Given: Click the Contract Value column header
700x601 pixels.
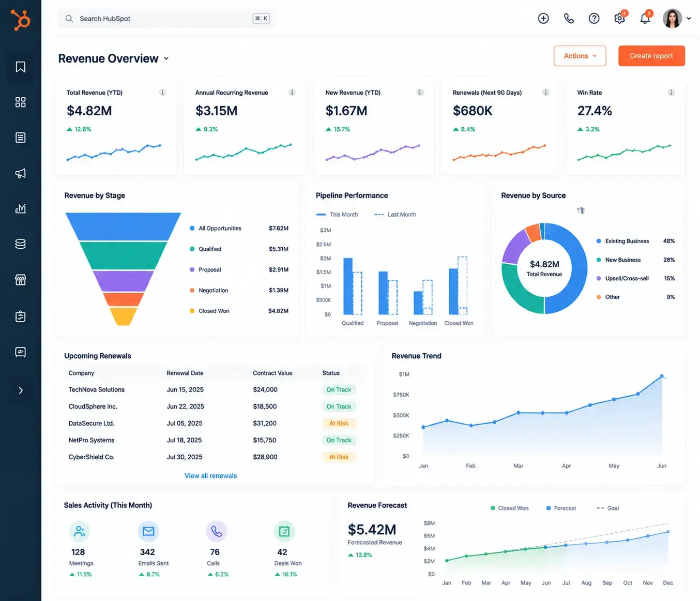Looking at the screenshot, I should click(272, 373).
